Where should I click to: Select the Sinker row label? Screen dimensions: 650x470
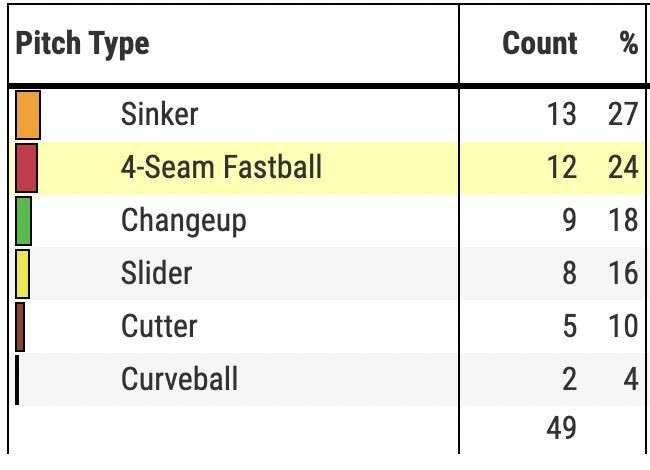[160, 114]
